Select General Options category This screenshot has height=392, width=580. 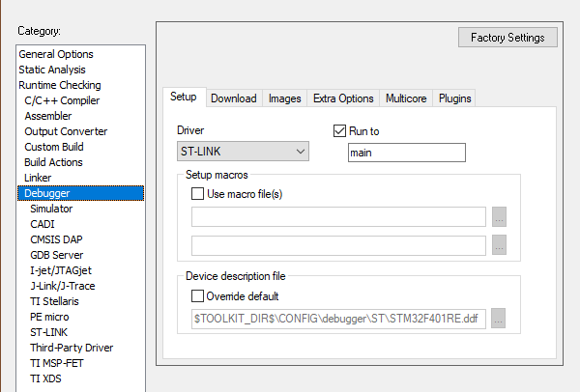[x=56, y=54]
